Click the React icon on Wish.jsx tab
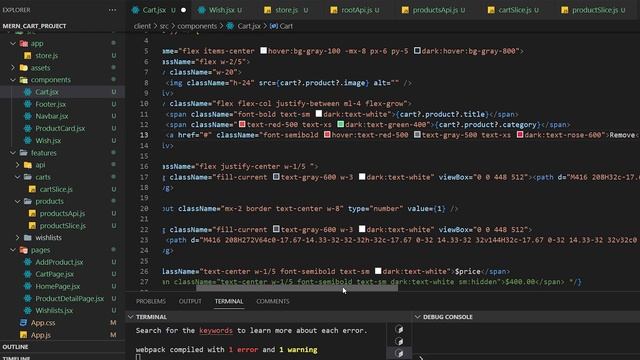 tap(202, 10)
